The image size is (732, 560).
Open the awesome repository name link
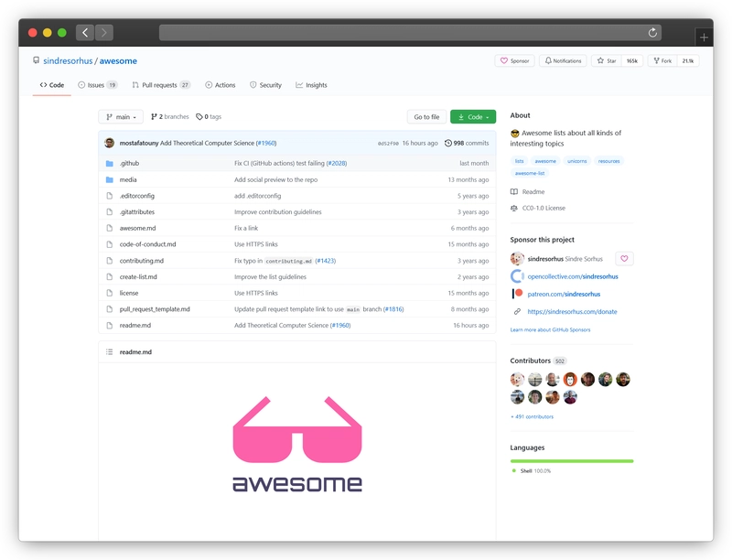118,60
